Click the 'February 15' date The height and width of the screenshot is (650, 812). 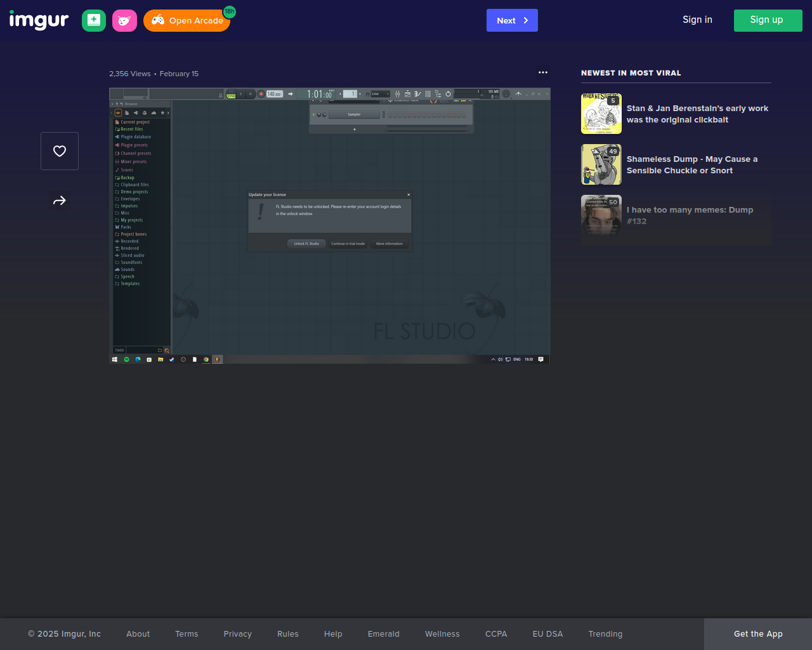(179, 74)
